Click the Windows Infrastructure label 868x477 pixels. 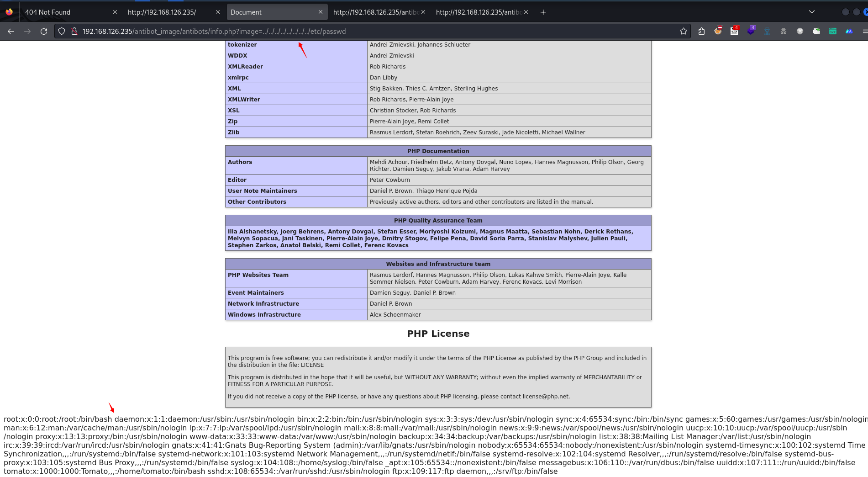point(264,315)
